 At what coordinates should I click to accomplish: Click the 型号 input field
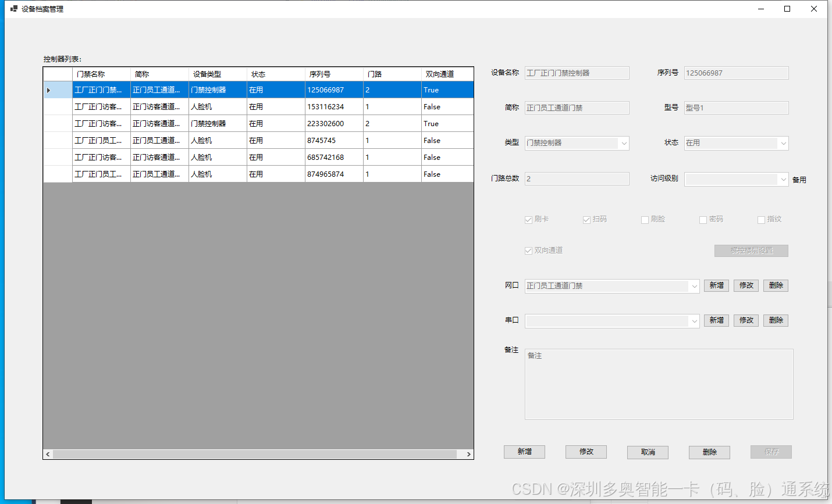point(736,108)
